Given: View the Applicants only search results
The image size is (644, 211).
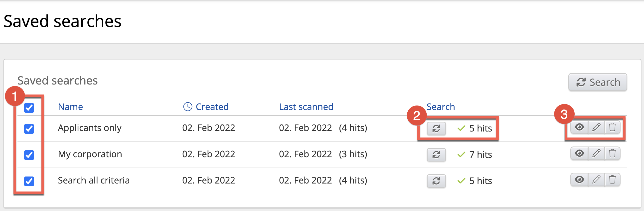Looking at the screenshot, I should click(579, 127).
